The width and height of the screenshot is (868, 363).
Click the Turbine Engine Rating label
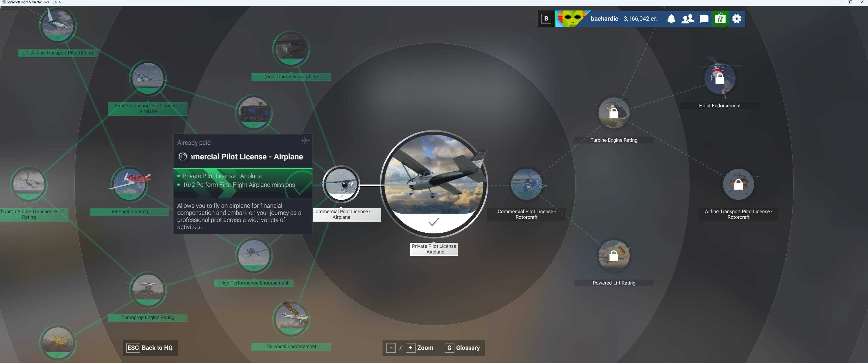(x=614, y=140)
